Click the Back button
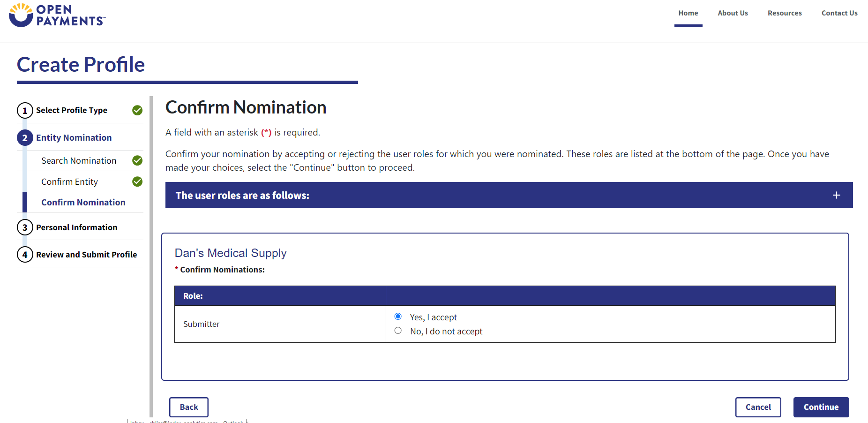868x423 pixels. pos(189,407)
